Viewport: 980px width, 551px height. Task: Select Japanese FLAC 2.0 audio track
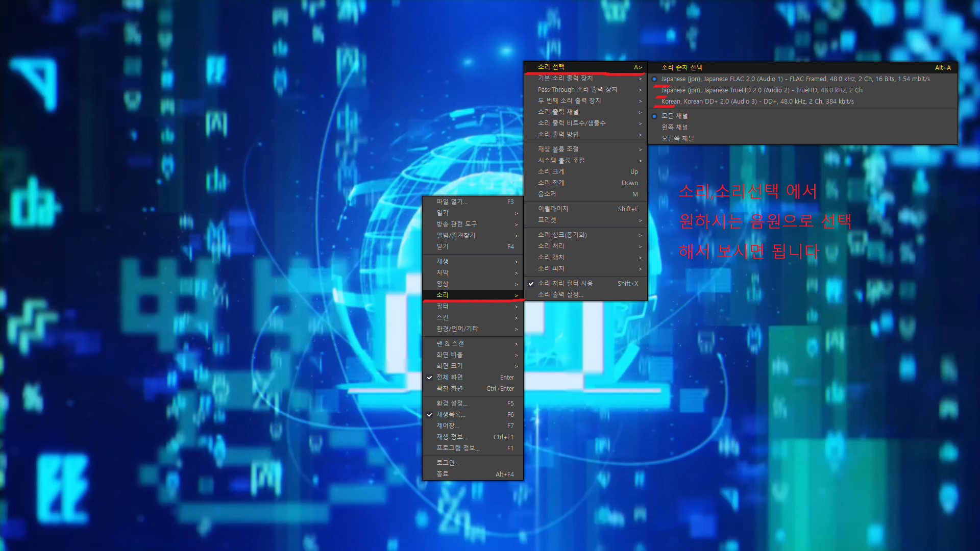point(795,79)
